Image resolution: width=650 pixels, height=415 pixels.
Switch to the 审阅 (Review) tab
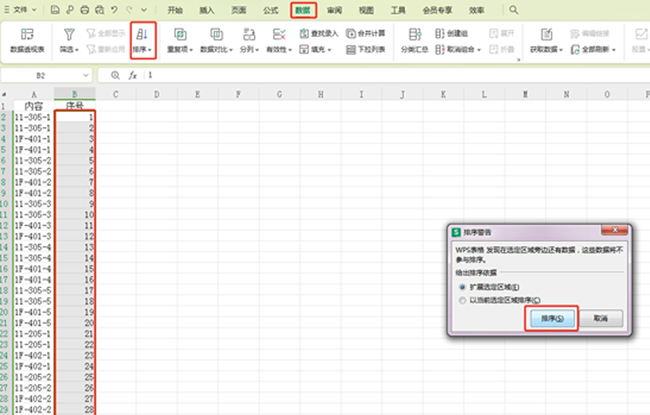[x=335, y=10]
